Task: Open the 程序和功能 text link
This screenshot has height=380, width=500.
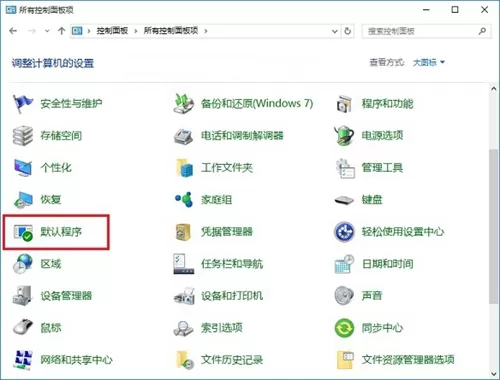Action: click(x=388, y=104)
